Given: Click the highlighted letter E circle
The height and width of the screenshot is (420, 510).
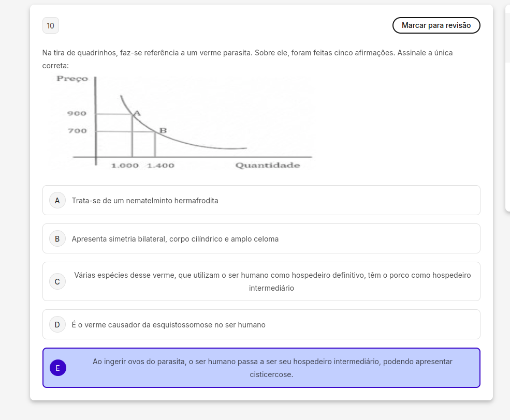Looking at the screenshot, I should click(x=57, y=368).
